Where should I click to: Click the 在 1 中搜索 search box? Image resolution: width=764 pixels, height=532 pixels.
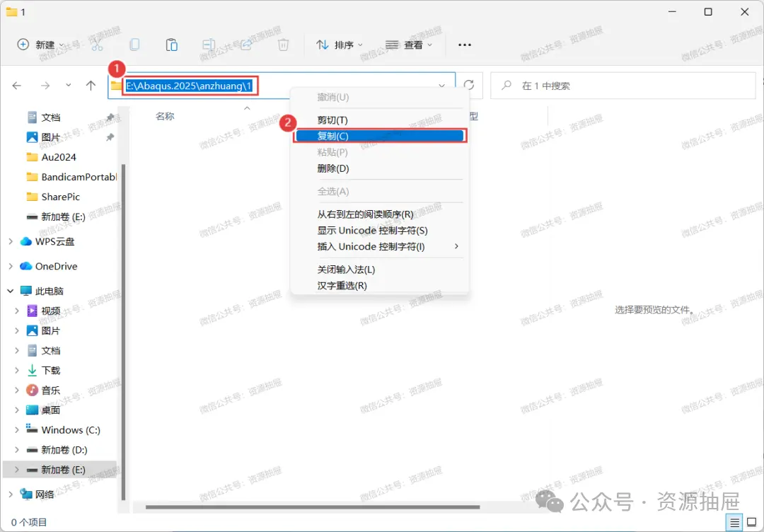pyautogui.click(x=623, y=86)
